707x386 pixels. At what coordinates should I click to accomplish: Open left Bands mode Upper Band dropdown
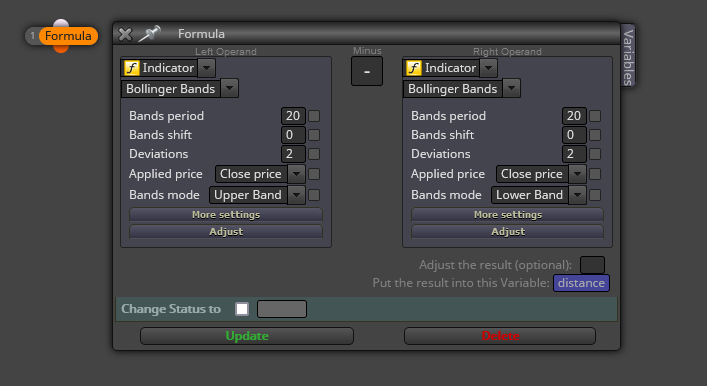(x=296, y=195)
